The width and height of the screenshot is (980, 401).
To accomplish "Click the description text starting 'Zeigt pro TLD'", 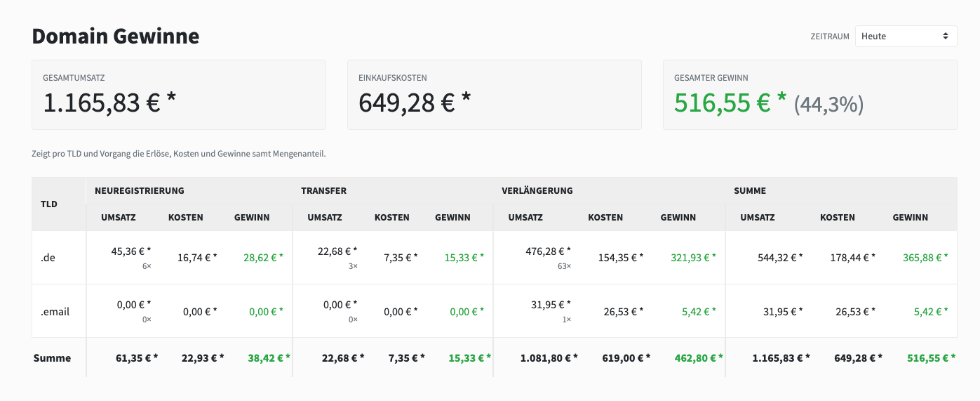I will pyautogui.click(x=179, y=153).
